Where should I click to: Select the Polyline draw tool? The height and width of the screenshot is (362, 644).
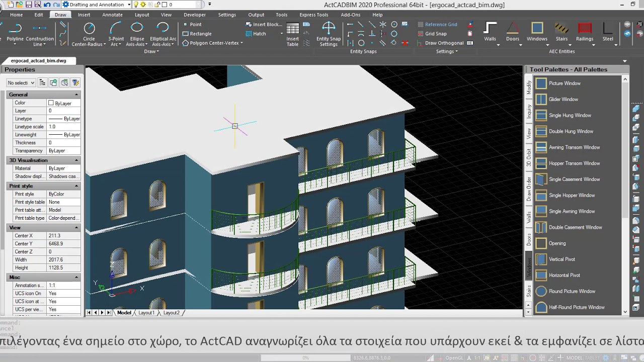pyautogui.click(x=15, y=34)
